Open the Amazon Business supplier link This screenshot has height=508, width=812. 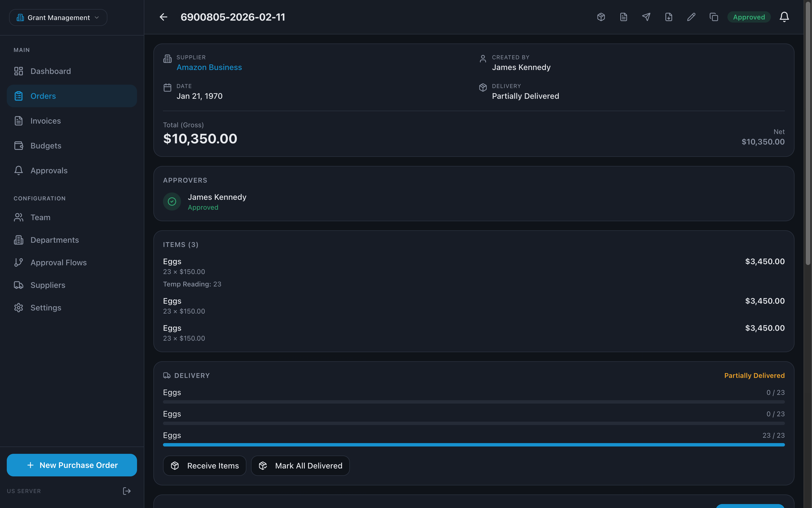pos(209,67)
